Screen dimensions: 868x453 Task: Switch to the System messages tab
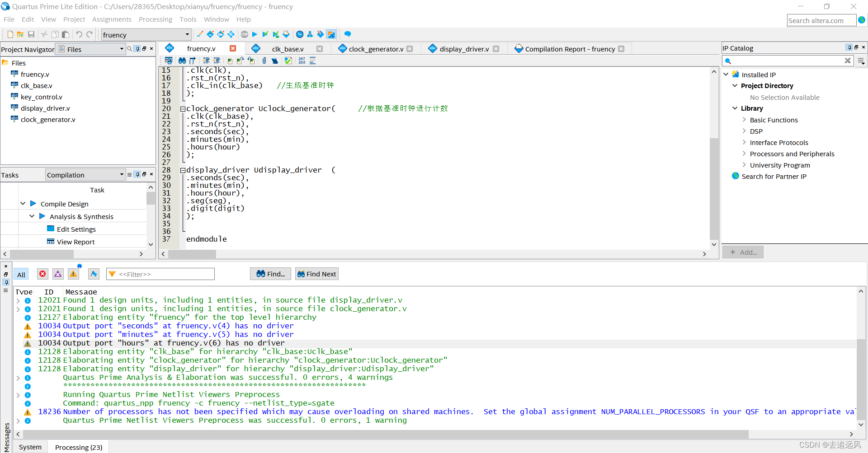tap(30, 447)
